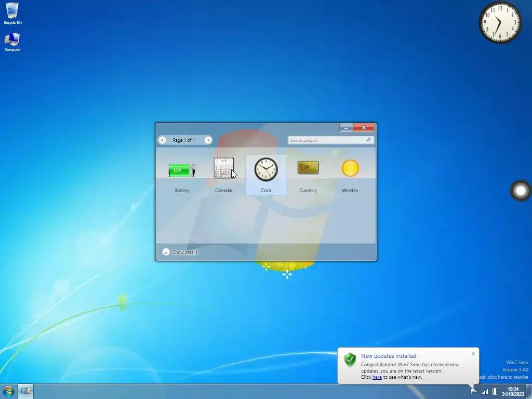Click the green shield update icon
The width and height of the screenshot is (532, 399).
[350, 360]
